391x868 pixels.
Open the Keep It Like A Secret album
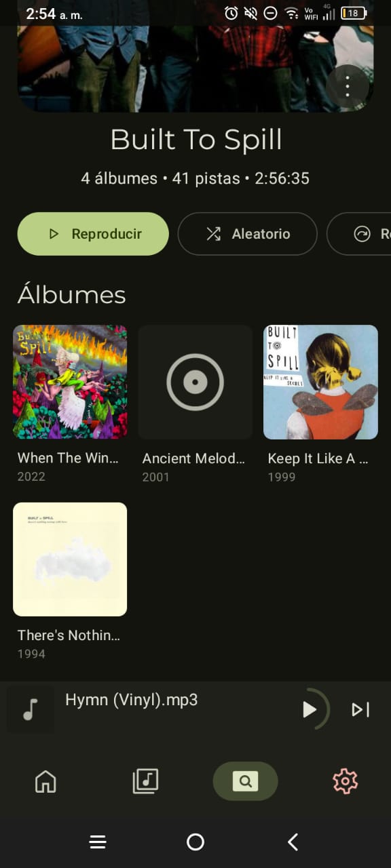coord(320,382)
